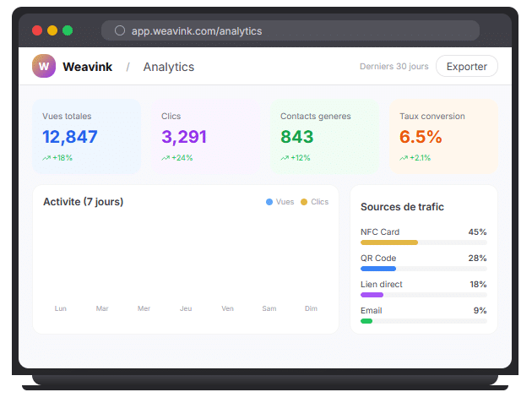Click the trend arrow under Contacts generes
Screen dimensions: 532x403
pyautogui.click(x=285, y=158)
